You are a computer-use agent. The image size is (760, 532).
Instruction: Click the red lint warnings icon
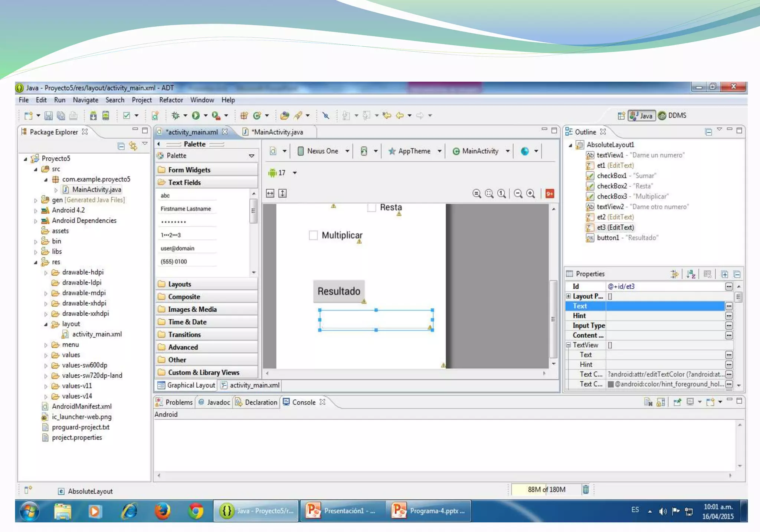(x=550, y=194)
